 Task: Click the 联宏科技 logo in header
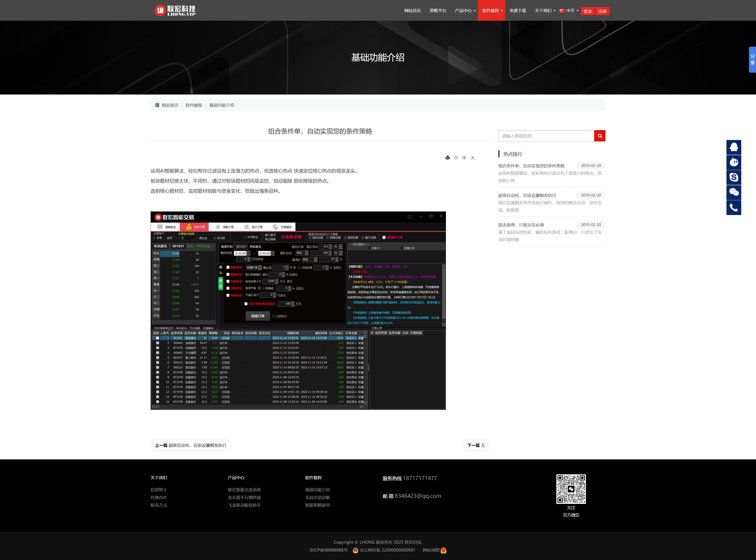pos(175,10)
